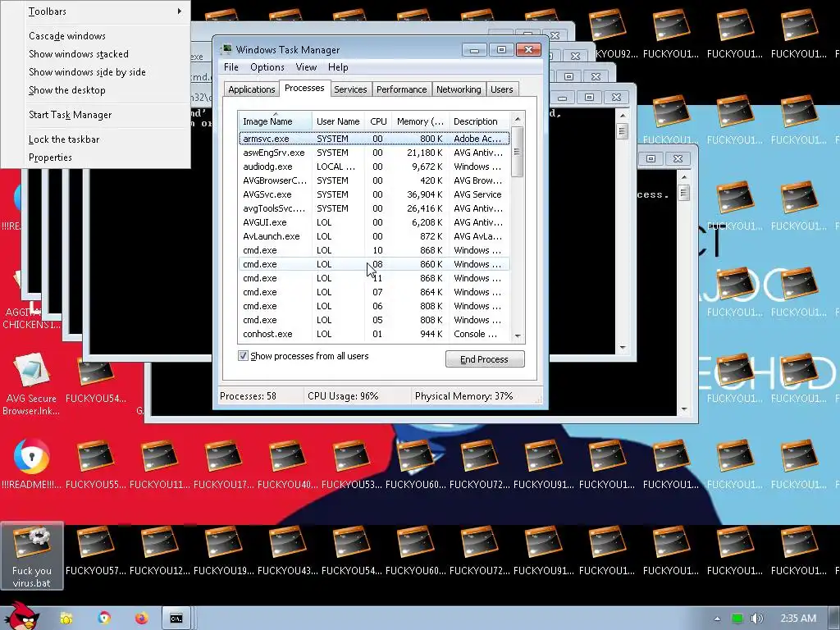Select the AVG Secure Browser.lnk desktop icon
The image size is (840, 630).
(32, 384)
